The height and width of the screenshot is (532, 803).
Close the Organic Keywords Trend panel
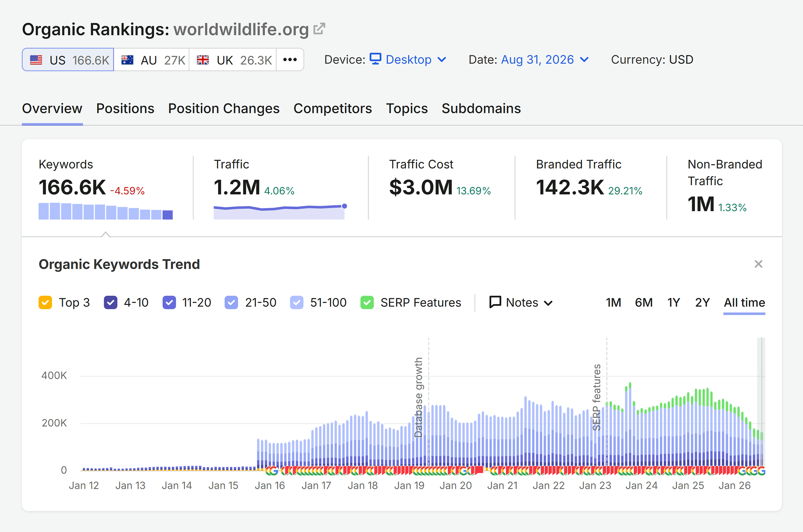(759, 264)
